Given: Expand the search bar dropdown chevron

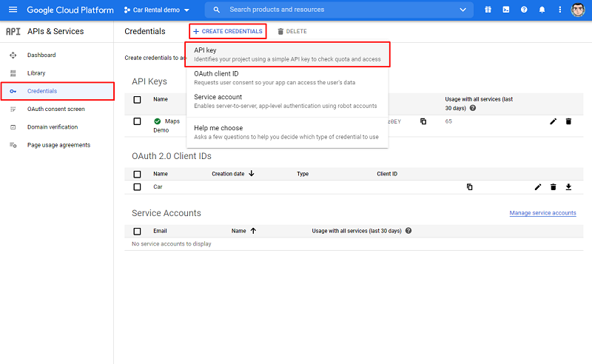Looking at the screenshot, I should pyautogui.click(x=463, y=10).
